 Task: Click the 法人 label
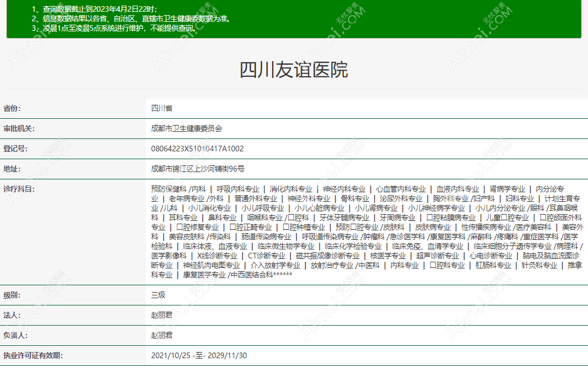click(12, 316)
